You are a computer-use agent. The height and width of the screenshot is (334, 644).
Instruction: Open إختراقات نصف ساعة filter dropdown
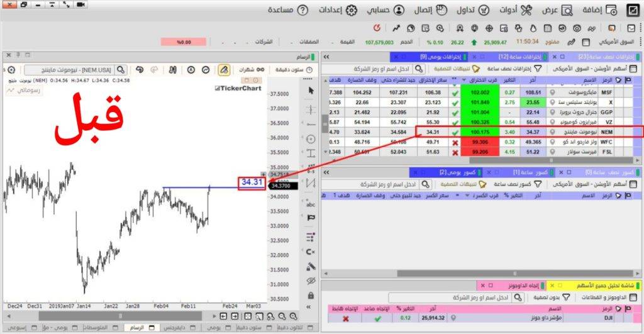point(514,69)
